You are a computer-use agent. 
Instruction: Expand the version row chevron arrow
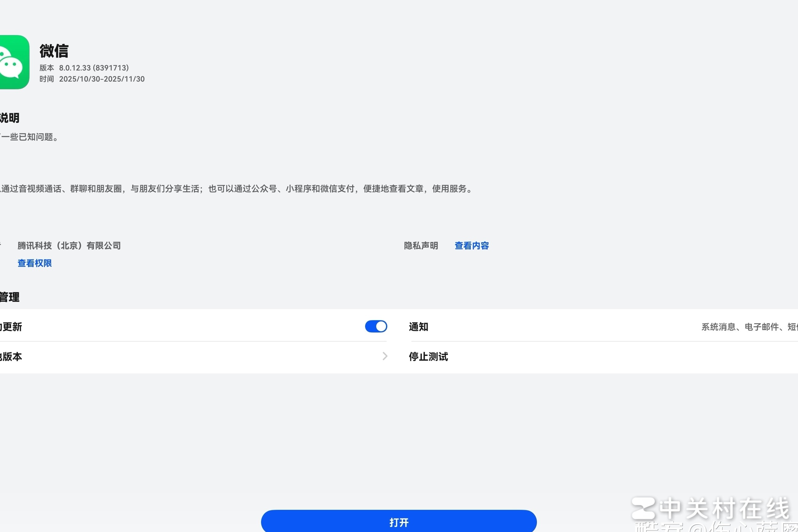(385, 356)
